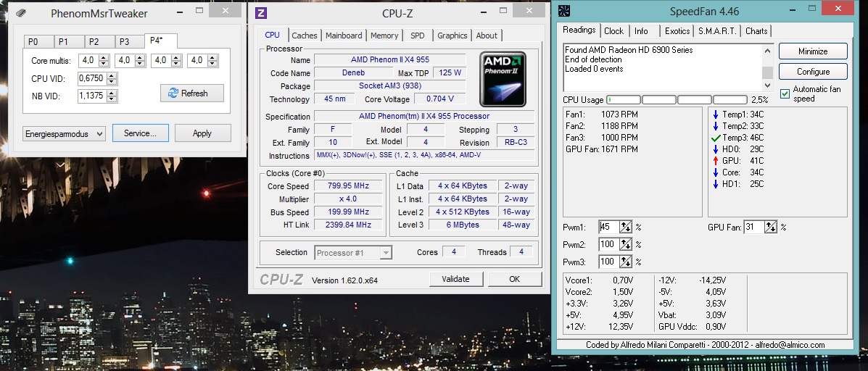Screen dimensions: 868x371
Task: Open the Mainboard tab in CPU-Z
Action: [344, 36]
